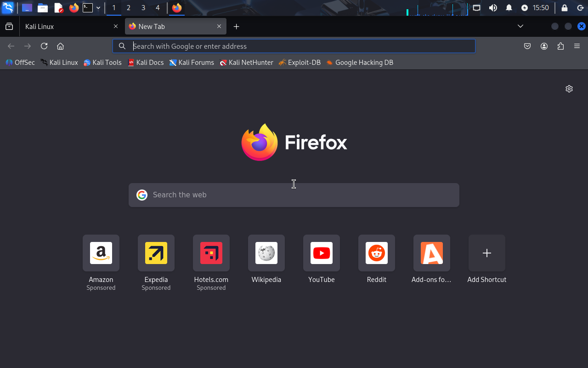Expand the terminal launcher dropdown arrow
Image resolution: width=588 pixels, height=368 pixels.
pyautogui.click(x=98, y=8)
